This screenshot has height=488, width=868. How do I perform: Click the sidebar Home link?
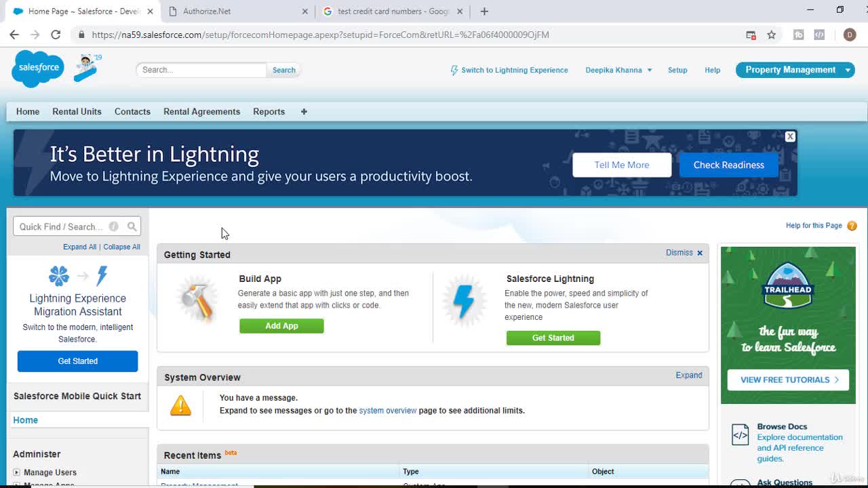[25, 420]
